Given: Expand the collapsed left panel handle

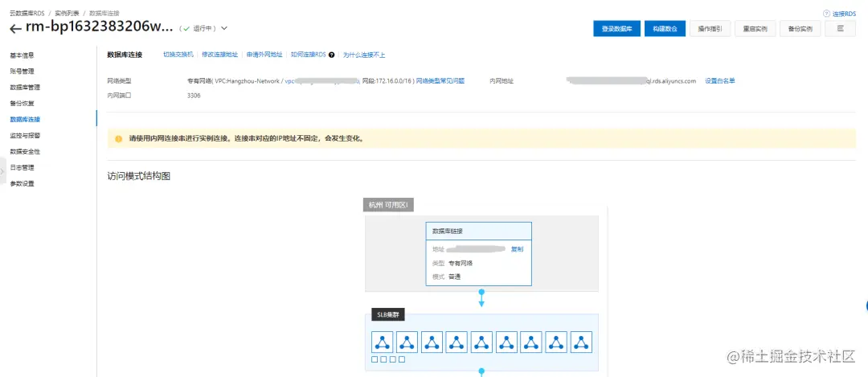Looking at the screenshot, I should 2,171.
